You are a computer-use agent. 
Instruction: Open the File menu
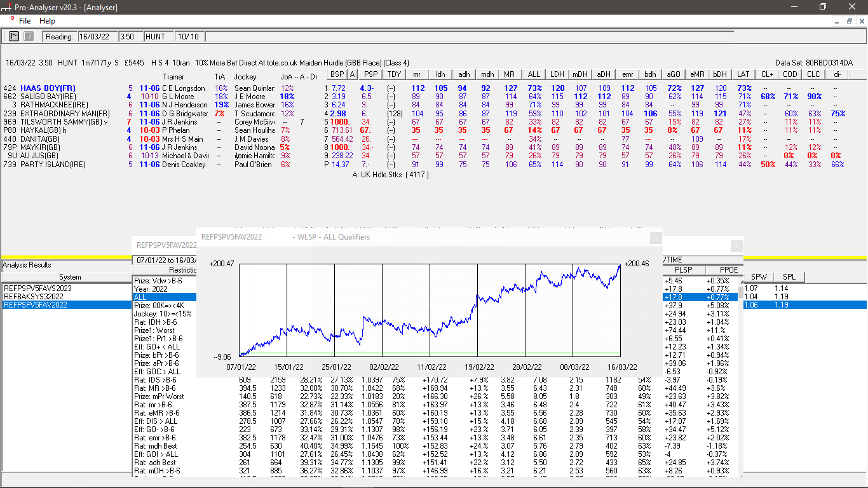coord(25,21)
